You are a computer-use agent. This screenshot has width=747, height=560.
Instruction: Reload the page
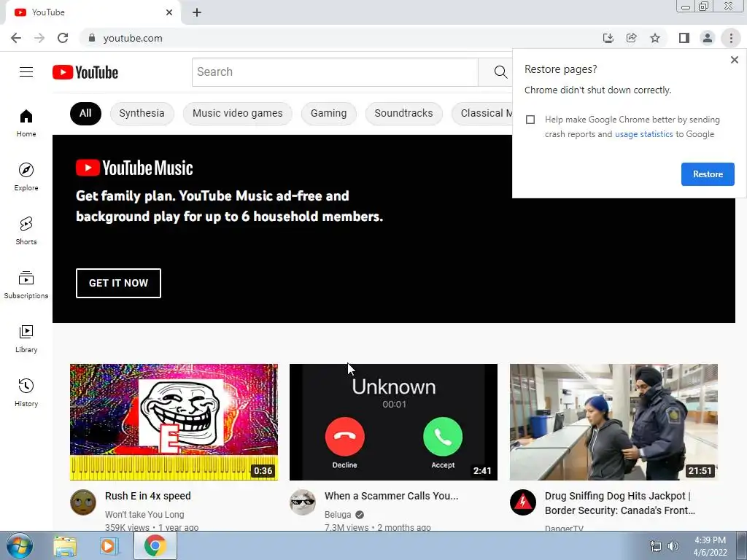[63, 38]
